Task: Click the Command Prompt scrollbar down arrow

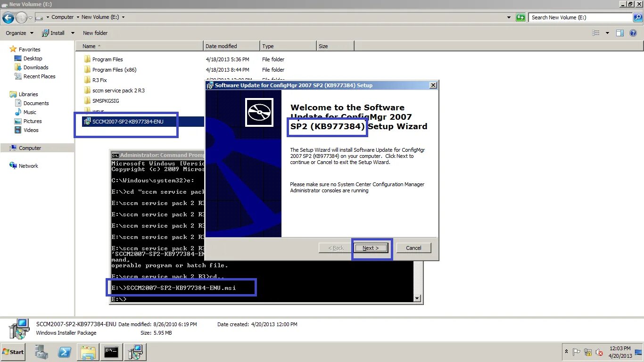Action: 417,298
